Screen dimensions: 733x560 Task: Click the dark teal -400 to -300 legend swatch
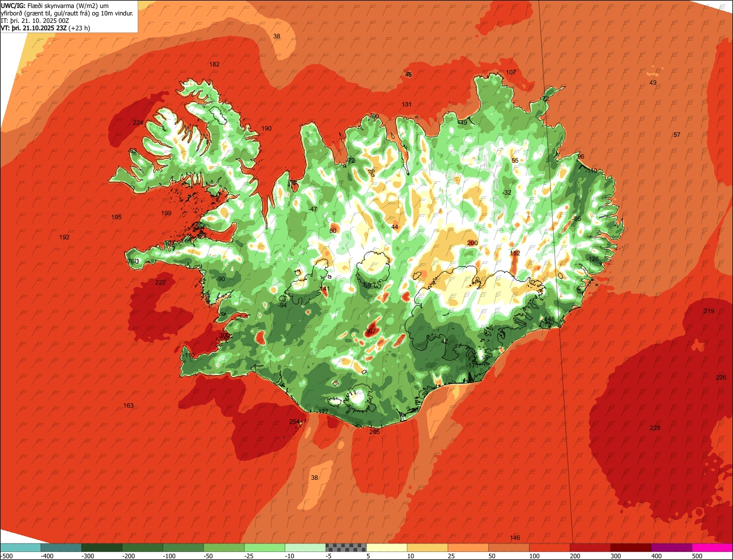[61, 547]
